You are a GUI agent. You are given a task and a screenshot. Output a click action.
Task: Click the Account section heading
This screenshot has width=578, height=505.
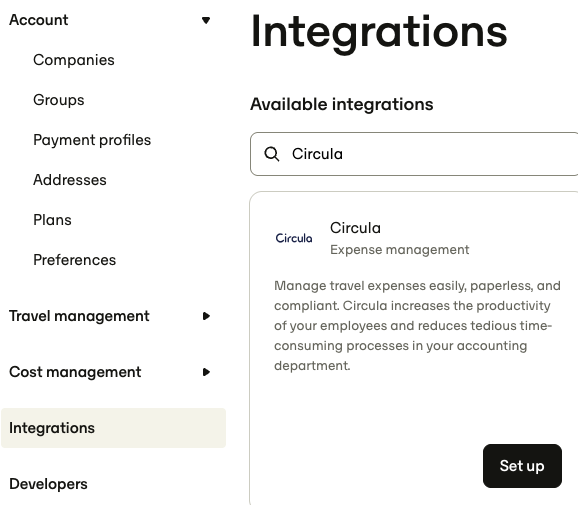39,20
